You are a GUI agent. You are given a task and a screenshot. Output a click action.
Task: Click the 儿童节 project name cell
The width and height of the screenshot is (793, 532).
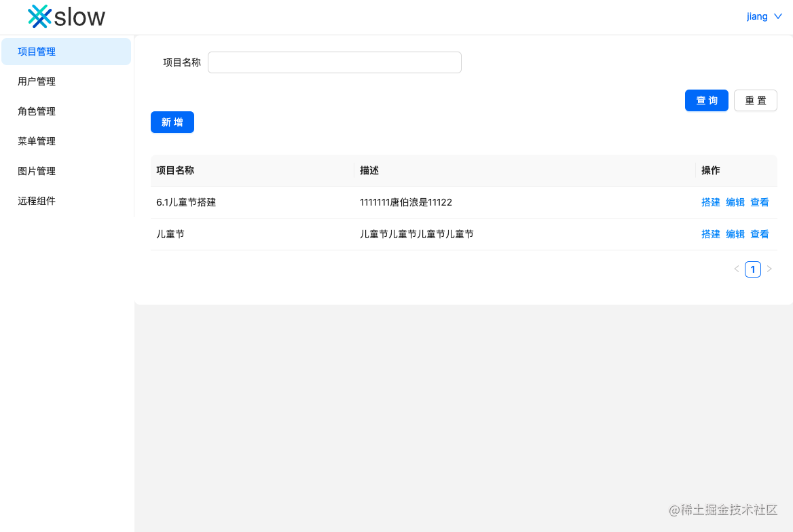tap(253, 234)
